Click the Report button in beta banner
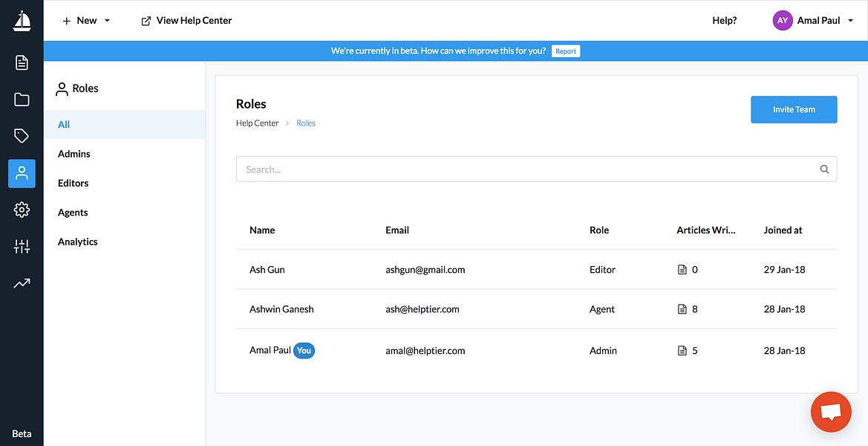 pos(566,51)
